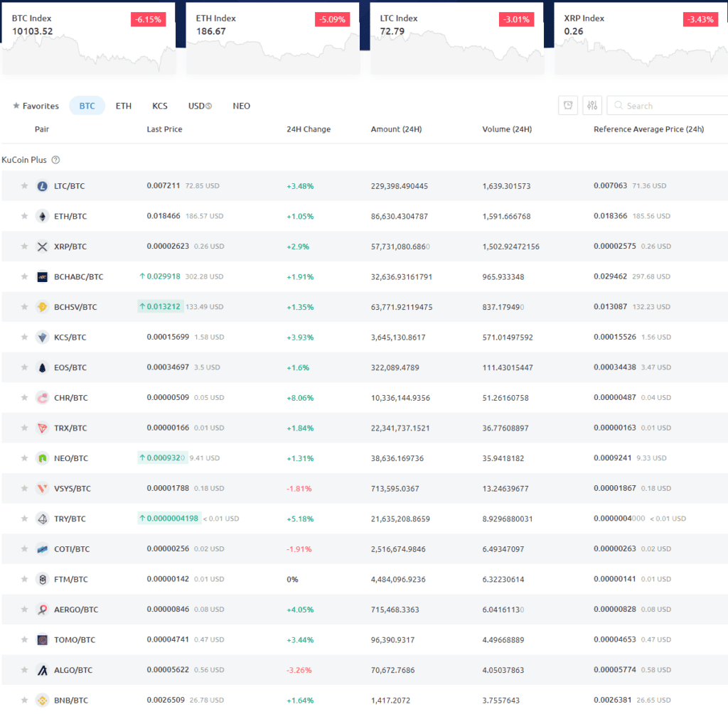The width and height of the screenshot is (728, 714).
Task: Click the COTI coin icon
Action: point(42,549)
